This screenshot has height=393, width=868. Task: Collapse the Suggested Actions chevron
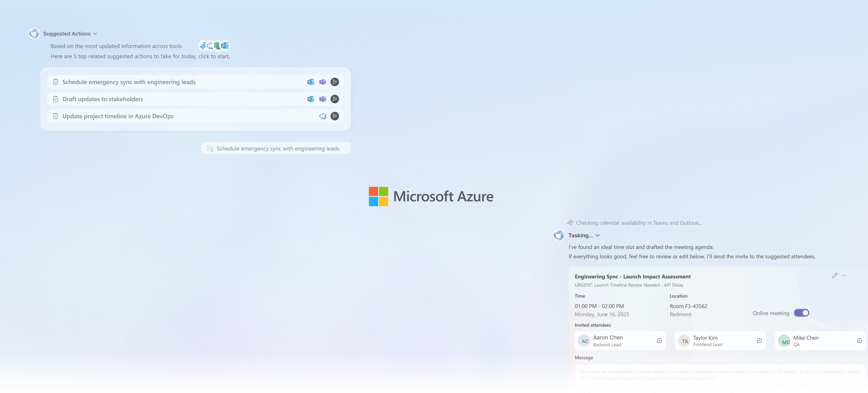coord(95,34)
